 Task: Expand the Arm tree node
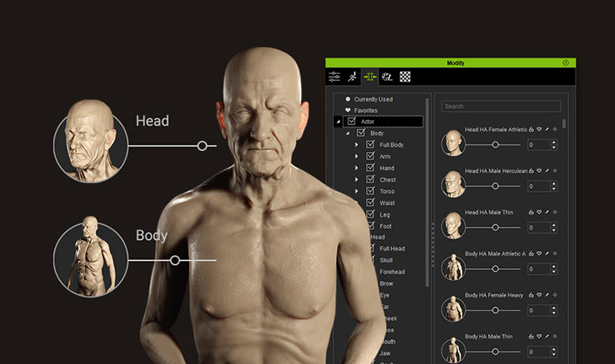(x=356, y=157)
